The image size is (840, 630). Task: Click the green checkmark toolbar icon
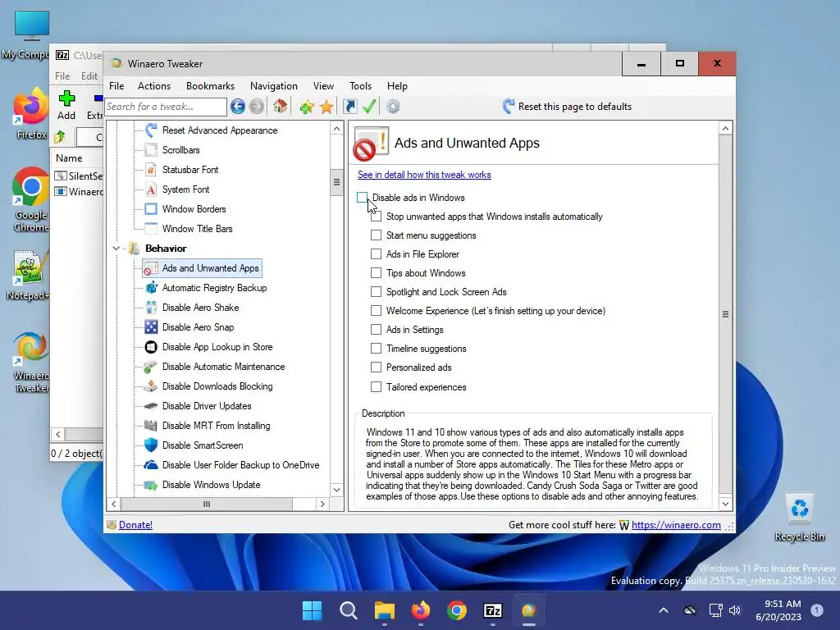click(x=370, y=106)
